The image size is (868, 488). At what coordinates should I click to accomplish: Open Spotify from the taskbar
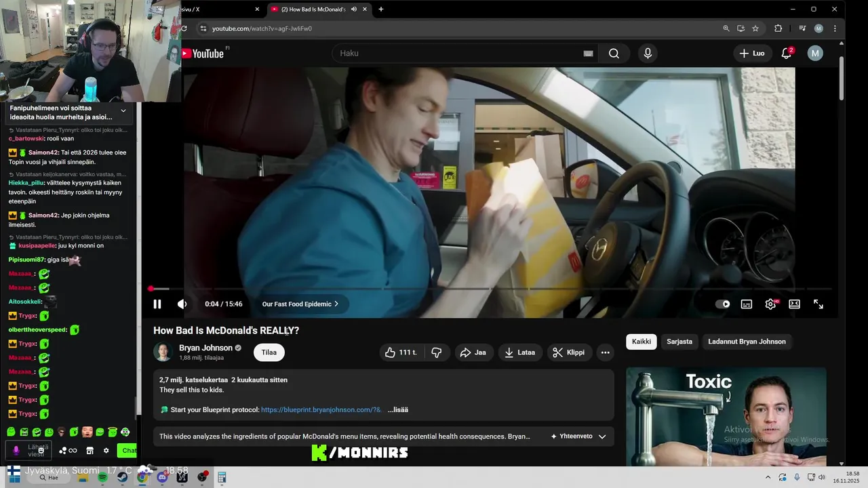pyautogui.click(x=102, y=477)
